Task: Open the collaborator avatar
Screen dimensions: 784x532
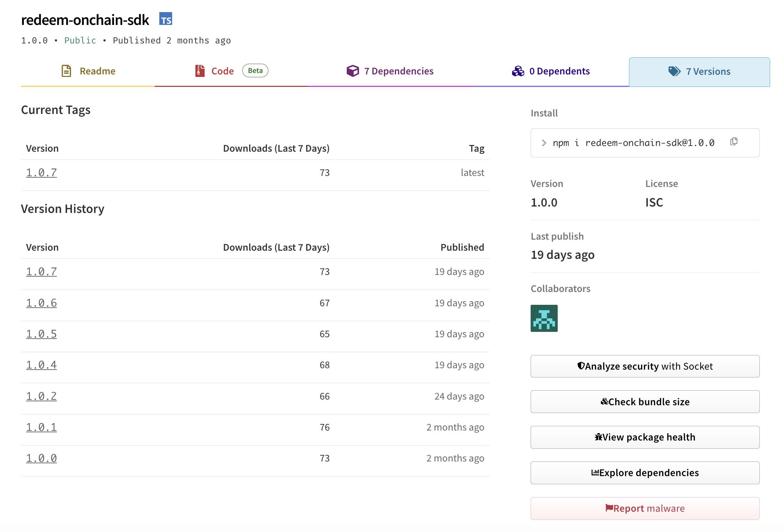Action: point(544,318)
